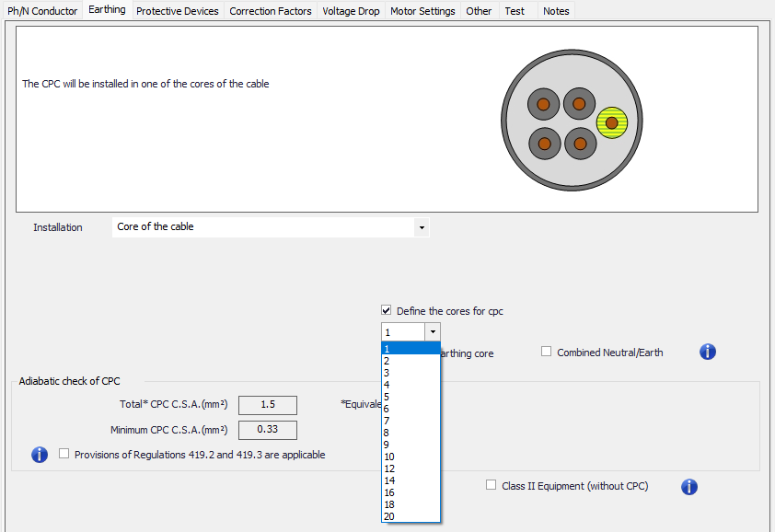Go to the Voltage Drop tab
Viewport: 775px width, 532px height.
[350, 11]
